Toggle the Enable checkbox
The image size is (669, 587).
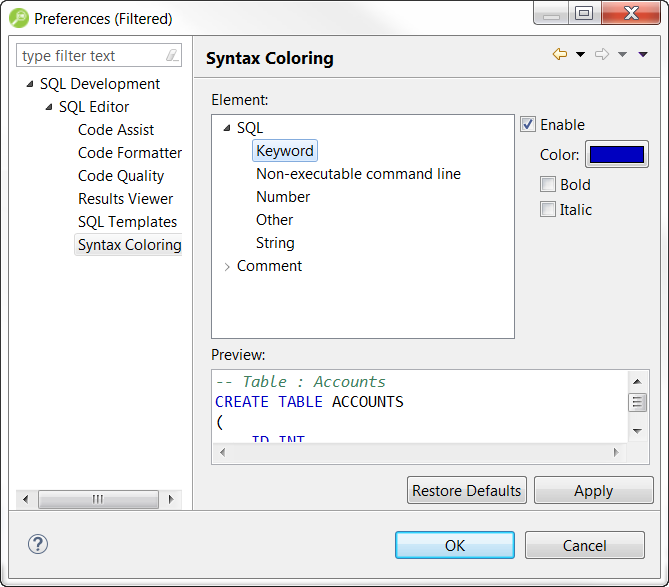528,125
